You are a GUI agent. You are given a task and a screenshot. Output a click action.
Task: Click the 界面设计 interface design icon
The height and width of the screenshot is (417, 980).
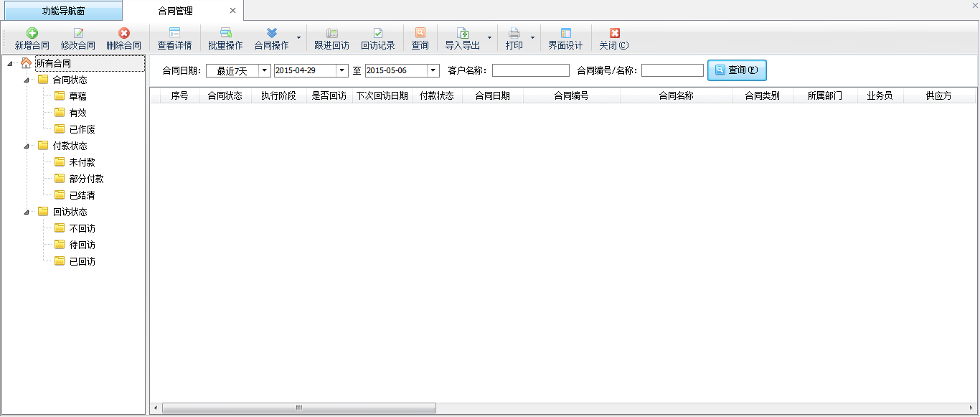(565, 33)
